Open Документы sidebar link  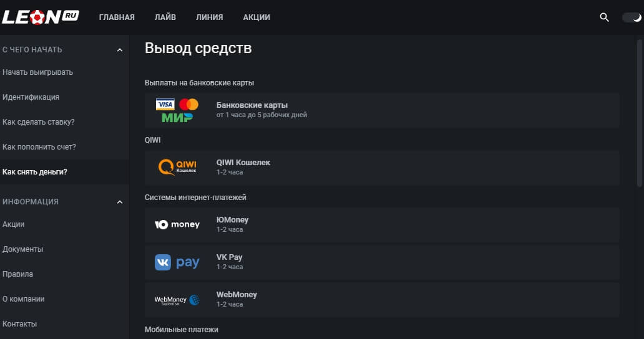(x=22, y=249)
